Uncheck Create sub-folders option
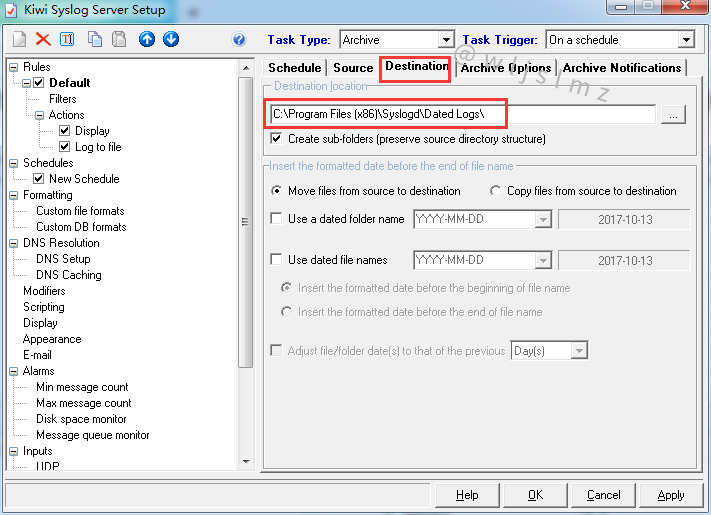The image size is (711, 515). (276, 138)
